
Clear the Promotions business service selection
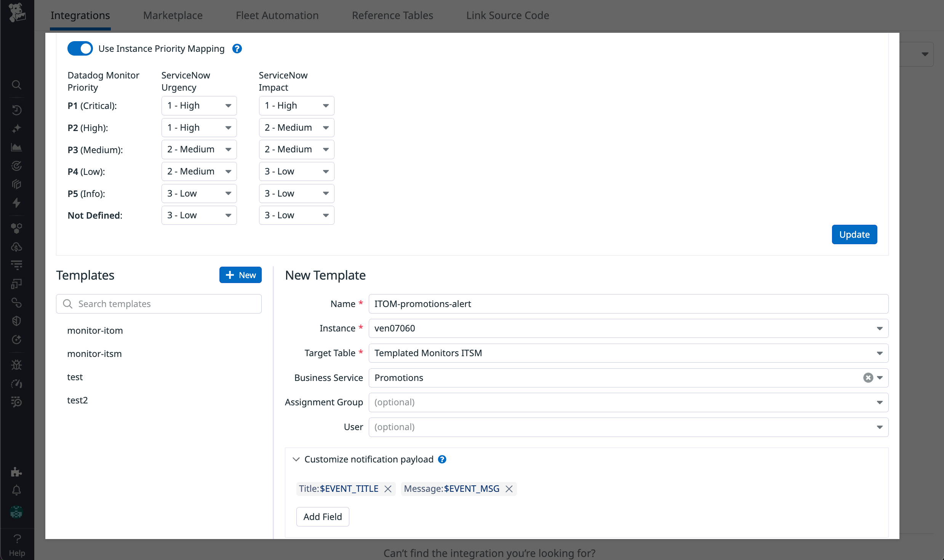coord(867,378)
